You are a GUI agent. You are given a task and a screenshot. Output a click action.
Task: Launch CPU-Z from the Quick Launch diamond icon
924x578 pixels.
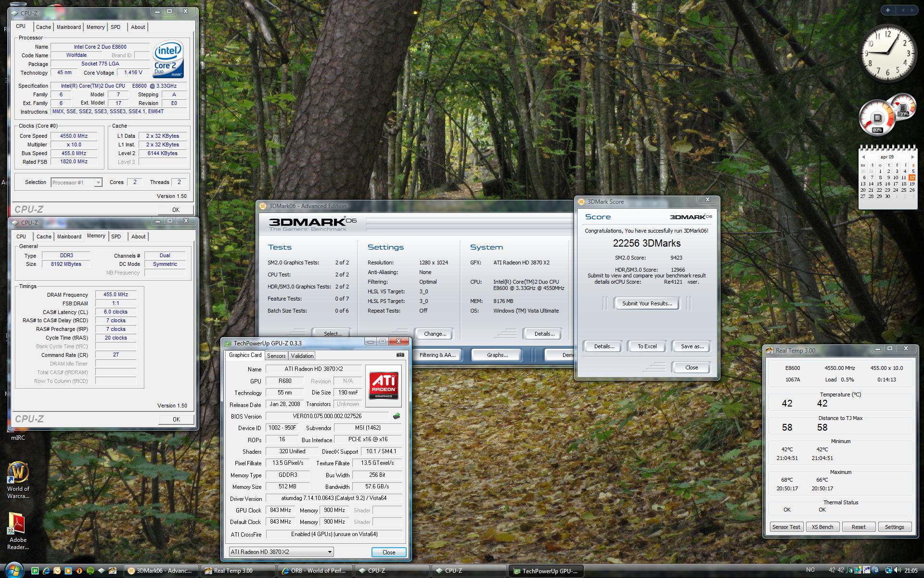tap(101, 571)
